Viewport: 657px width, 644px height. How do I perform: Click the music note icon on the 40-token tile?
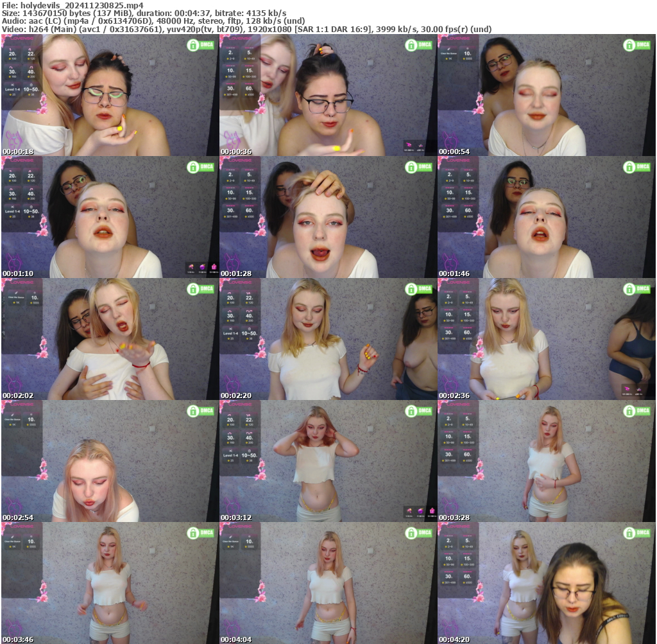[30, 67]
